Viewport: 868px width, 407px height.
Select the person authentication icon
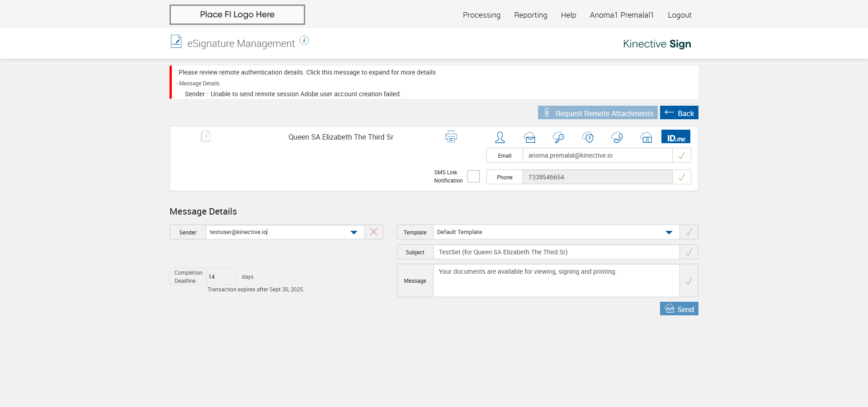pyautogui.click(x=500, y=137)
